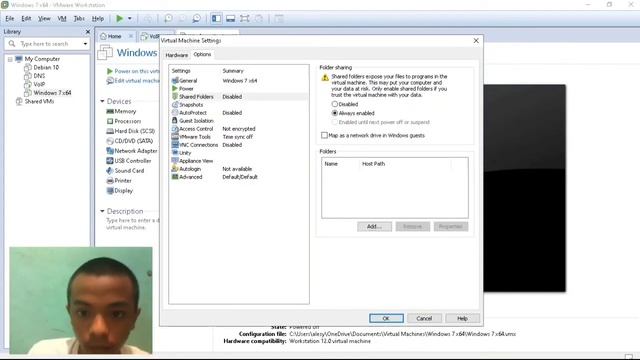Click the USB Controller device icon
Image resolution: width=640 pixels, height=360 pixels.
[110, 161]
